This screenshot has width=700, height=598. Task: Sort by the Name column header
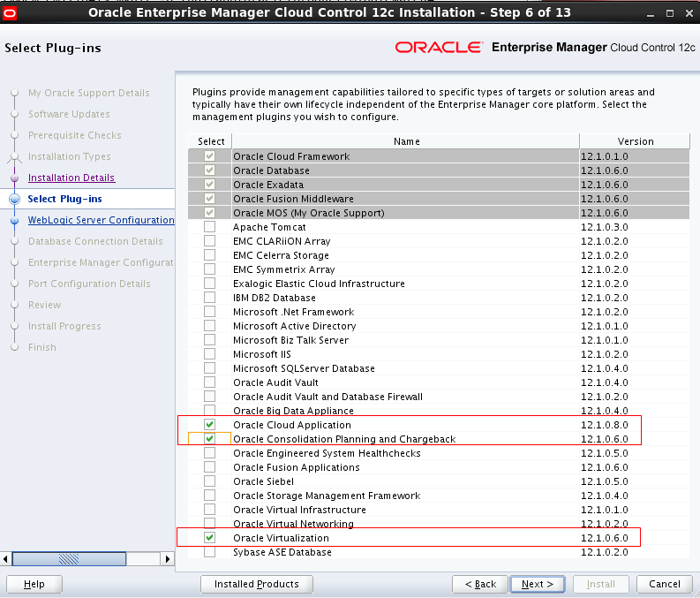[x=406, y=141]
